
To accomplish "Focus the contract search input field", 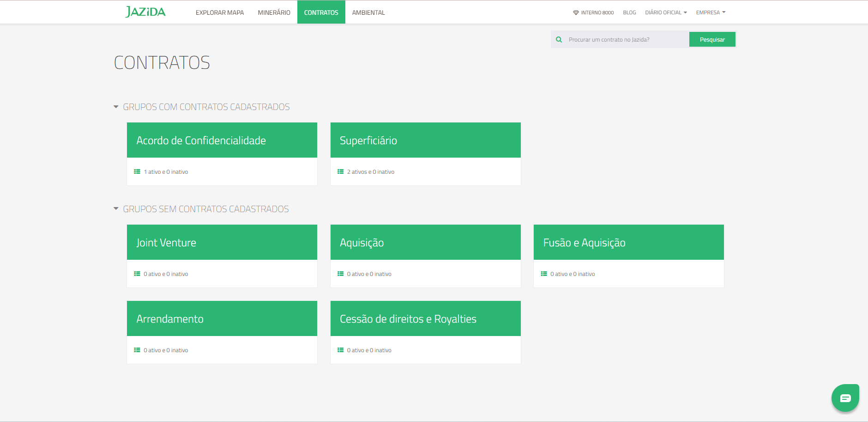I will point(626,40).
